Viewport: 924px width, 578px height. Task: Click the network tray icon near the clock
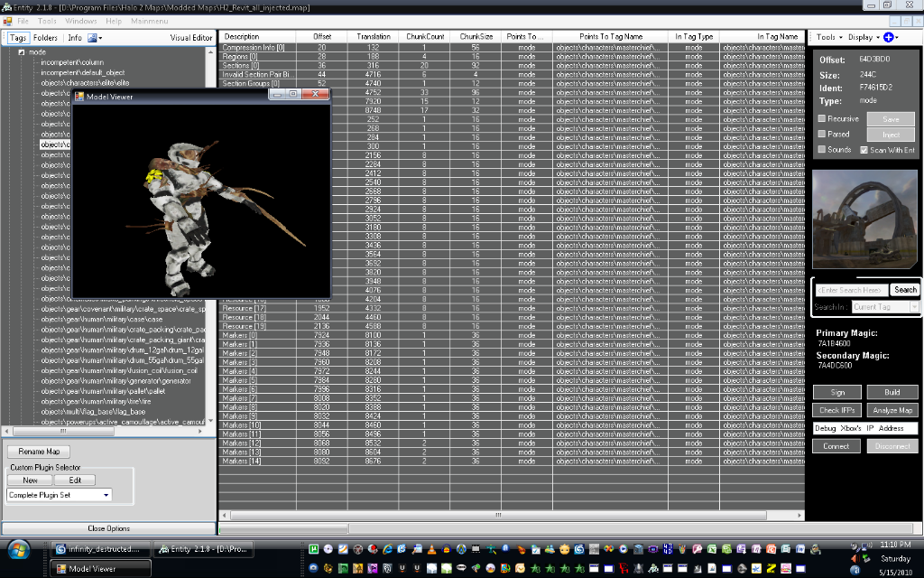865,546
